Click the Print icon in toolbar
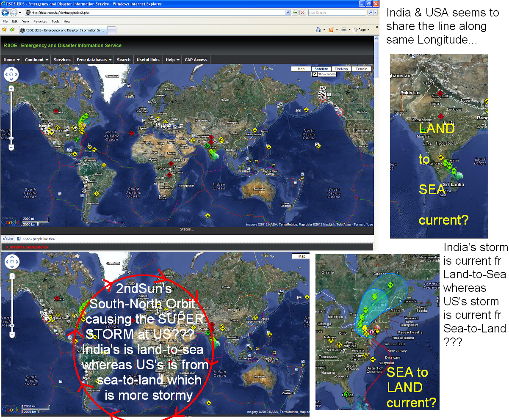Screen dimensions: 509x420 coord(344,30)
